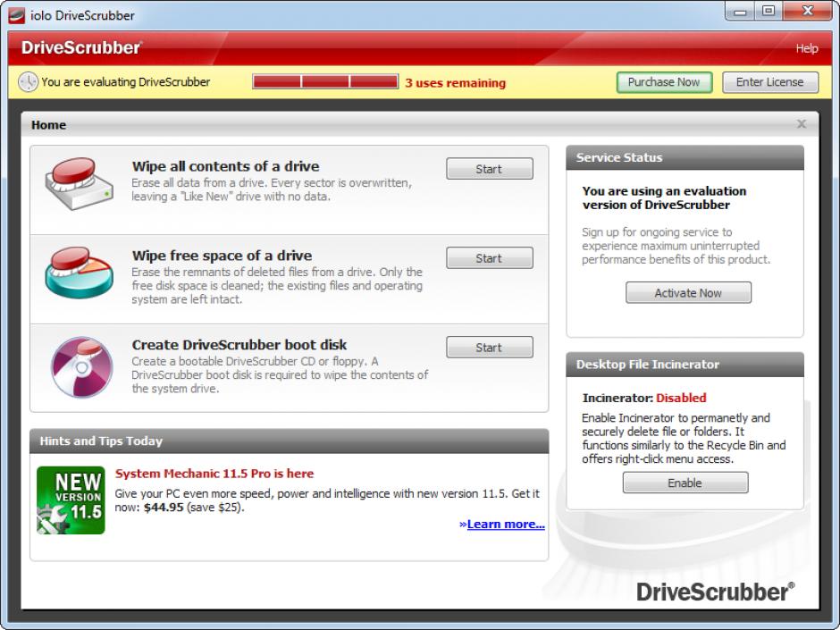Click the 'Wipe free space of a drive' heading
The height and width of the screenshot is (630, 840).
tap(222, 256)
